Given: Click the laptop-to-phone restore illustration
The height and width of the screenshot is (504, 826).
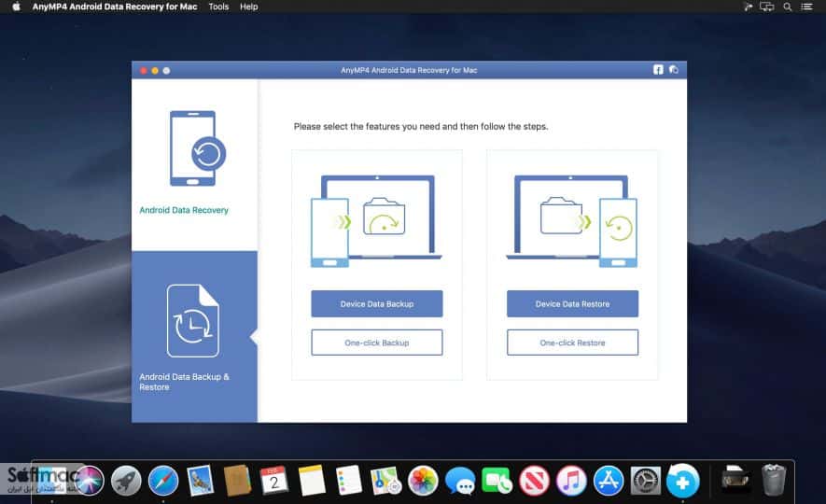Looking at the screenshot, I should [x=572, y=221].
